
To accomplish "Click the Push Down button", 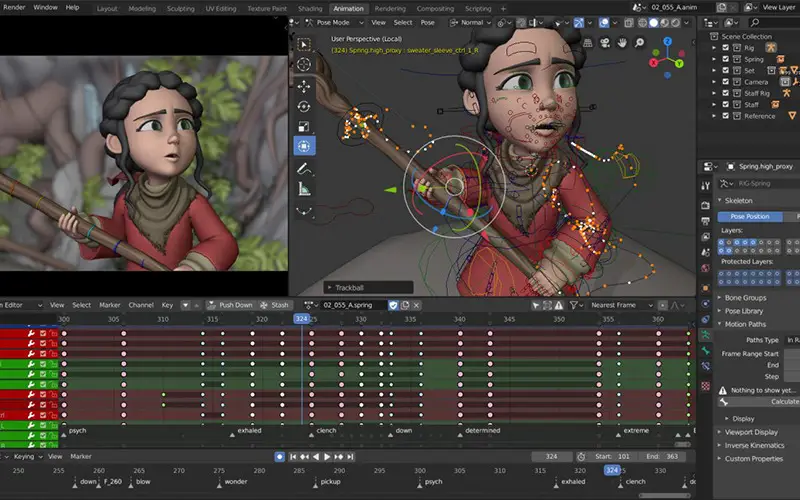I will [230, 305].
